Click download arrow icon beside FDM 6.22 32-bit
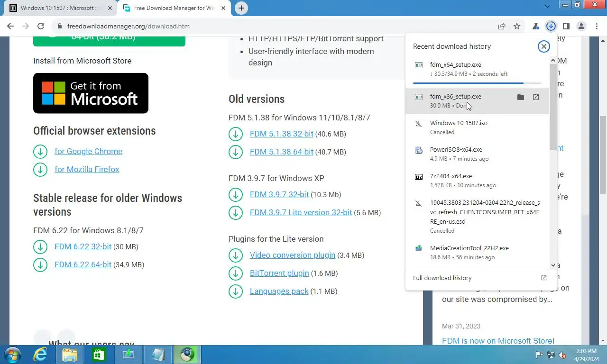This screenshot has height=364, width=607. click(40, 247)
